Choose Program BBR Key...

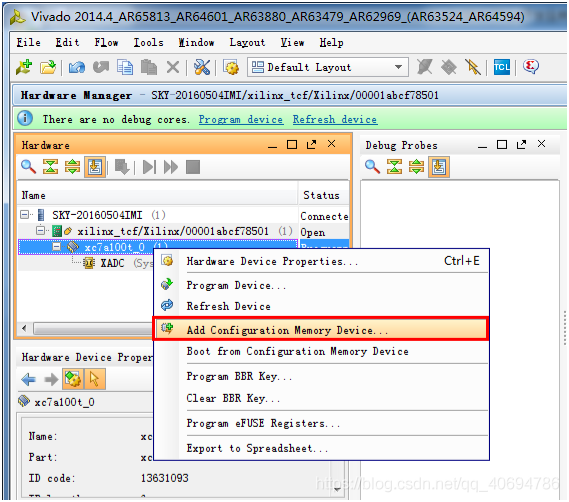tap(321, 376)
